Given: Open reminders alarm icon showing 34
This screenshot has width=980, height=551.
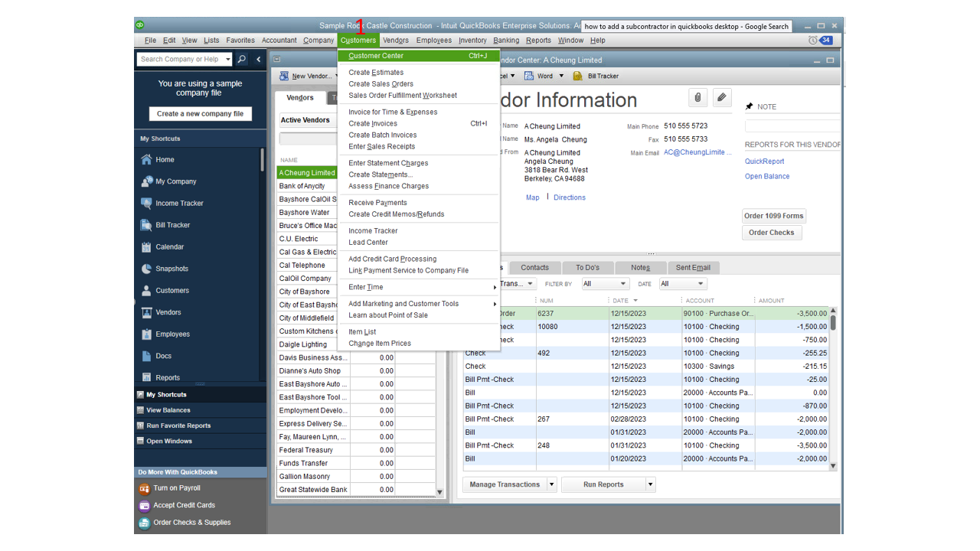Looking at the screenshot, I should point(820,41).
